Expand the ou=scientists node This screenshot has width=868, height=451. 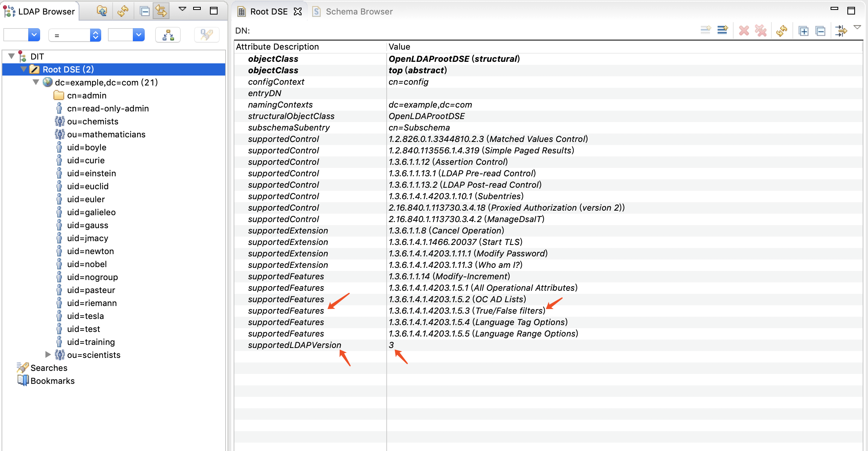[48, 354]
